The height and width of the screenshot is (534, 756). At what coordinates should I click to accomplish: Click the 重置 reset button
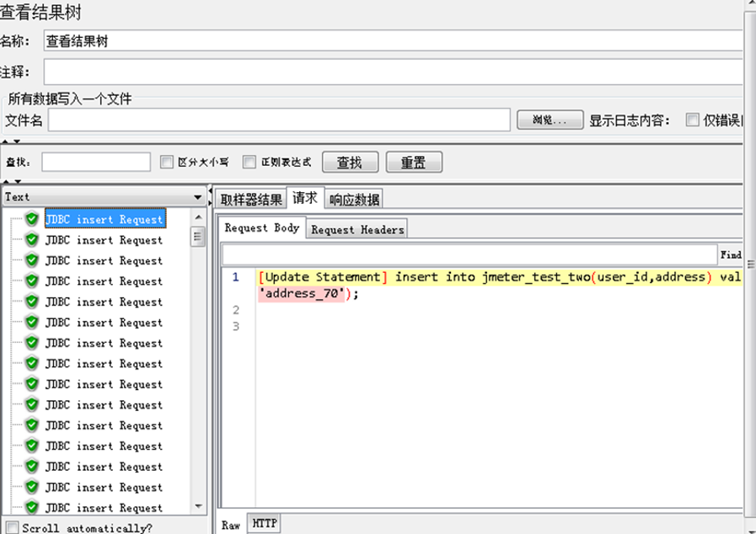click(414, 163)
